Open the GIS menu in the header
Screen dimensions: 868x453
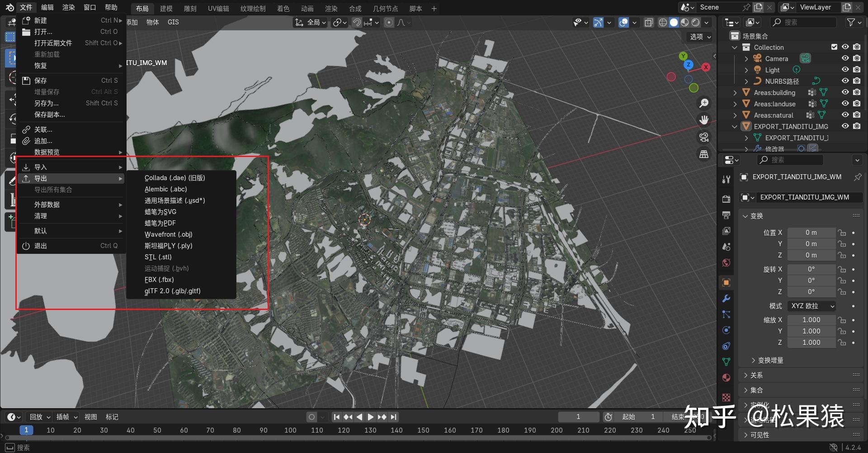coord(173,22)
